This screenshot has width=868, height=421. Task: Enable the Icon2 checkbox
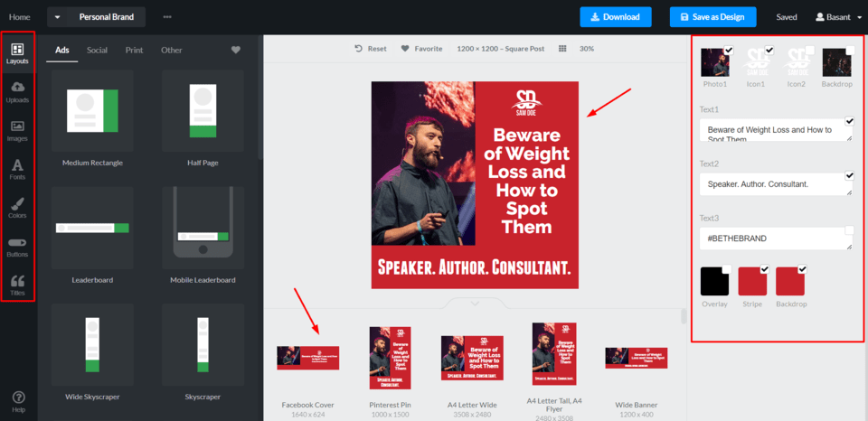click(x=810, y=51)
